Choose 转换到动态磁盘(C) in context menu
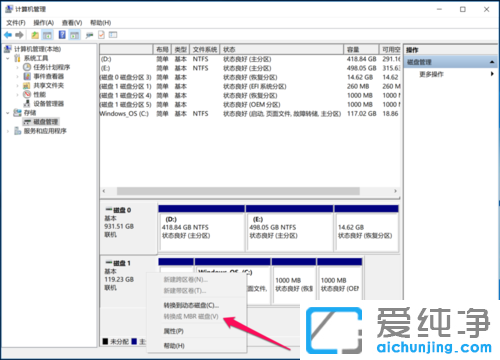The image size is (500, 360). pos(191,305)
